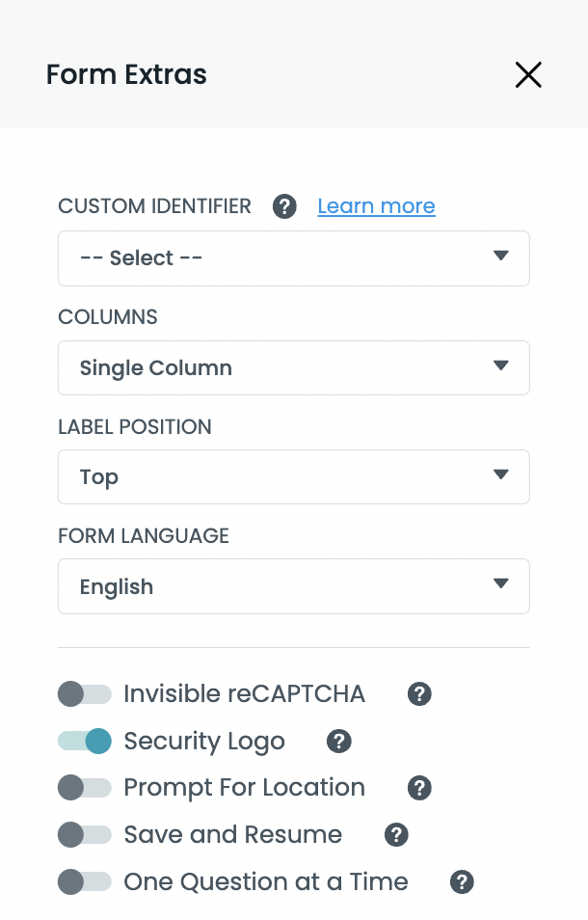Open the Form Language dropdown
Screen dimensions: 588x920
294,586
